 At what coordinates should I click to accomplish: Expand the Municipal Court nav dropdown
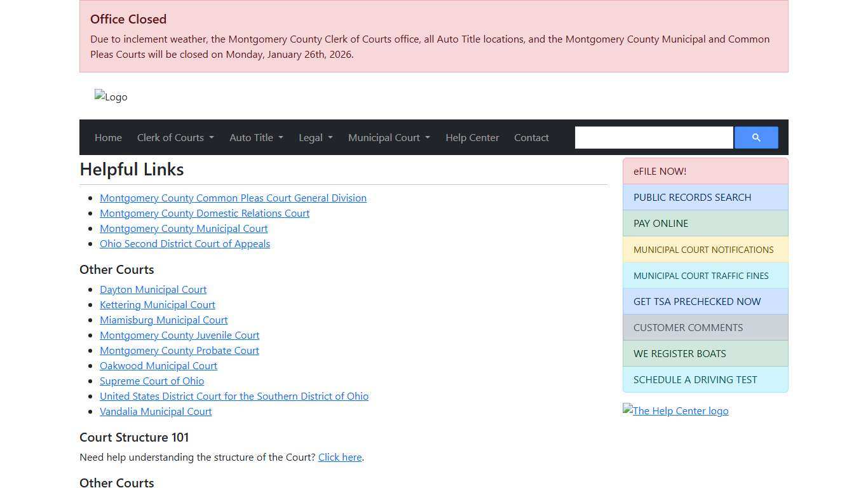pos(389,138)
